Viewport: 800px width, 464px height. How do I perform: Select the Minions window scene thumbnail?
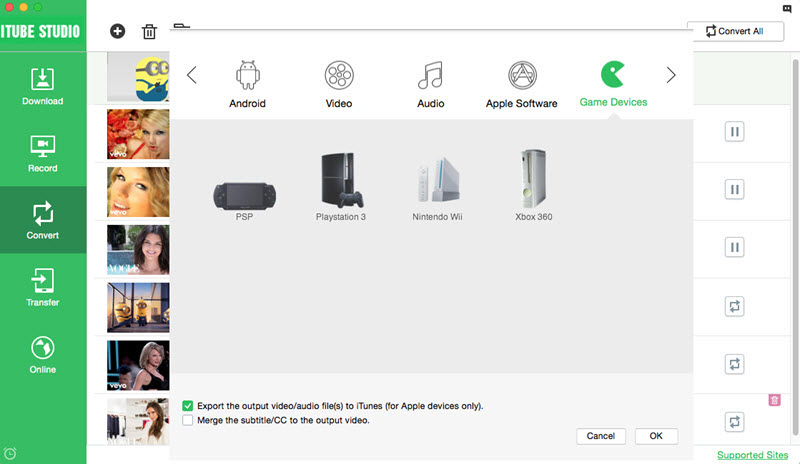[138, 308]
